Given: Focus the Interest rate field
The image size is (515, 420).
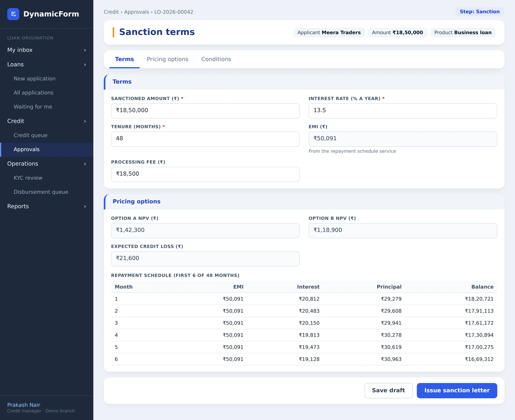Looking at the screenshot, I should pyautogui.click(x=403, y=111).
